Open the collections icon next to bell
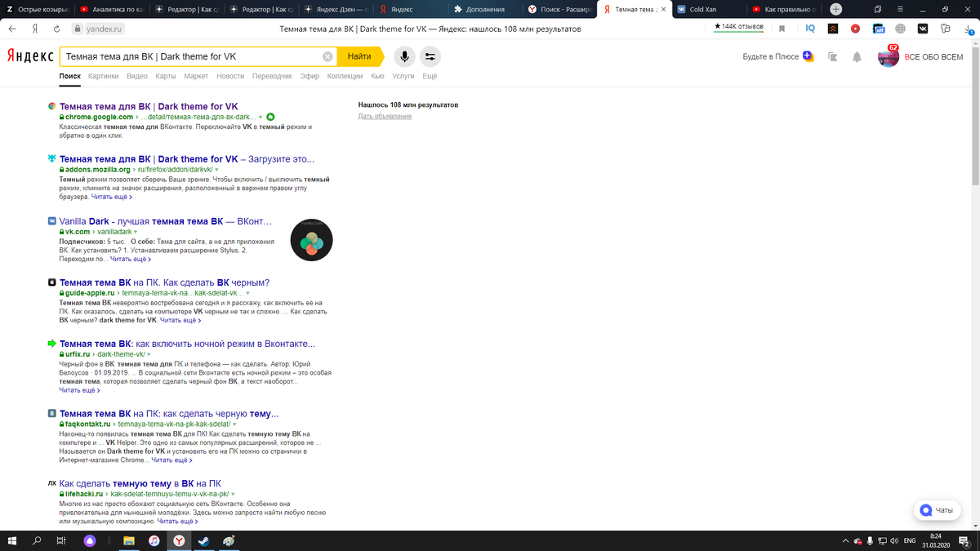 [833, 57]
